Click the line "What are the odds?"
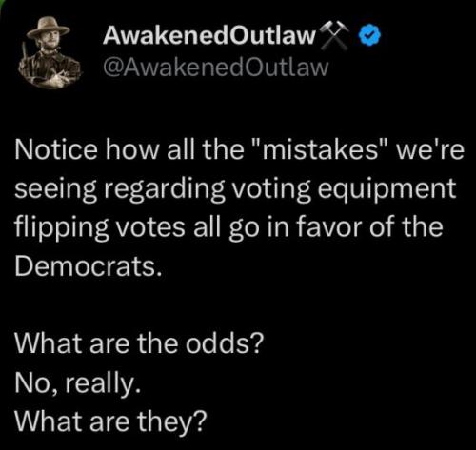476x450 pixels. (x=139, y=343)
